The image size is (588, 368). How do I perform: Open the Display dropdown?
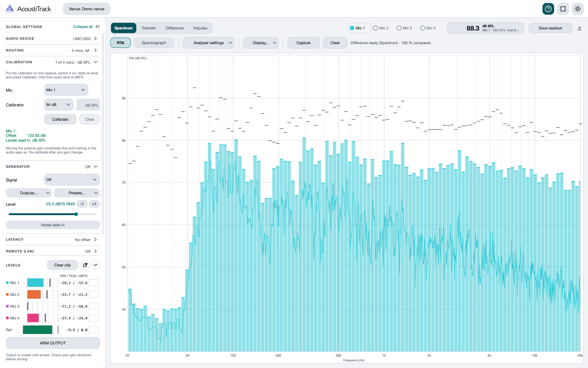click(x=261, y=43)
